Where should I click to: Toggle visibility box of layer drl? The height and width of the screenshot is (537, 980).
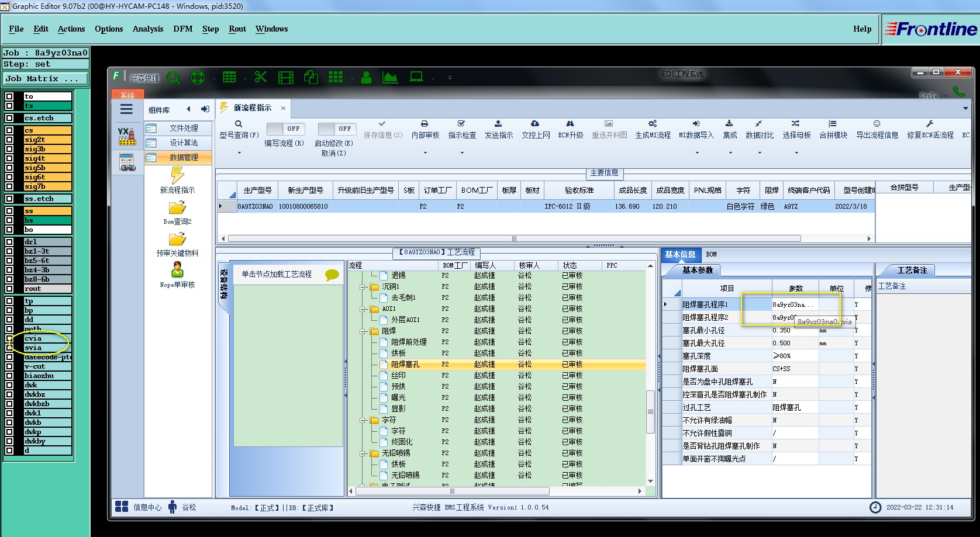9,242
